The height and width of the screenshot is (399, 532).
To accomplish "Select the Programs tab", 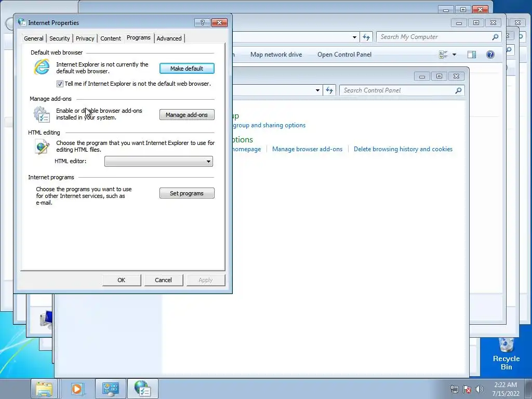I will pos(138,37).
